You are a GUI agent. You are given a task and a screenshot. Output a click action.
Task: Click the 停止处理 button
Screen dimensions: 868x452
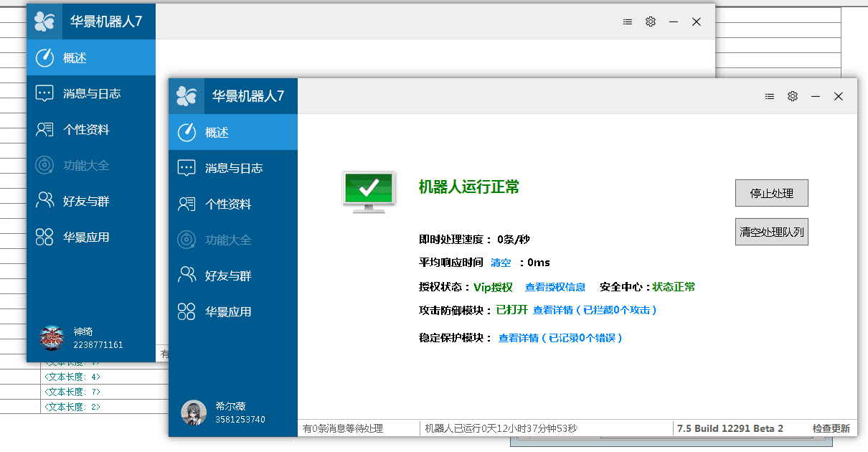772,193
